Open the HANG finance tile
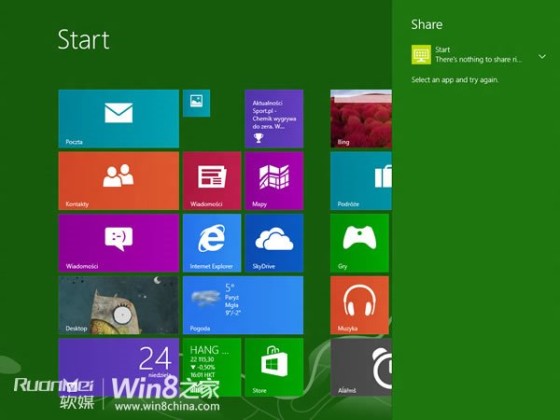 tap(212, 367)
